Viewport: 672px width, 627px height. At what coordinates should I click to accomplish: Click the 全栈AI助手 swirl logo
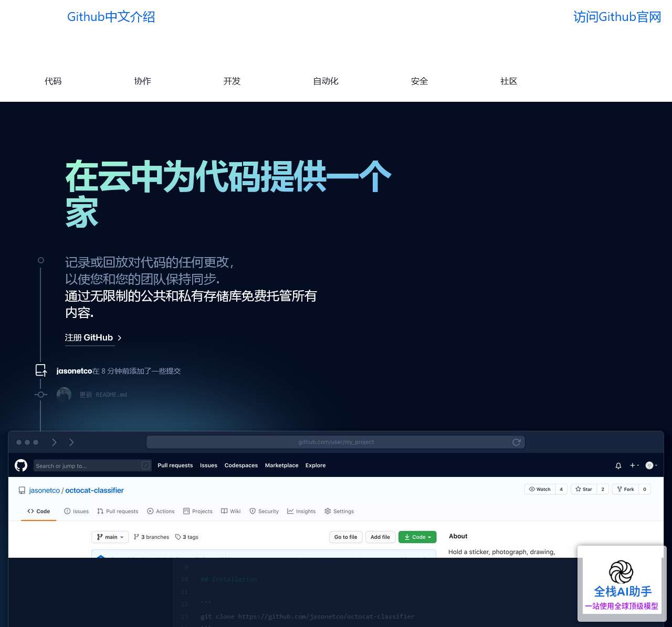[621, 572]
